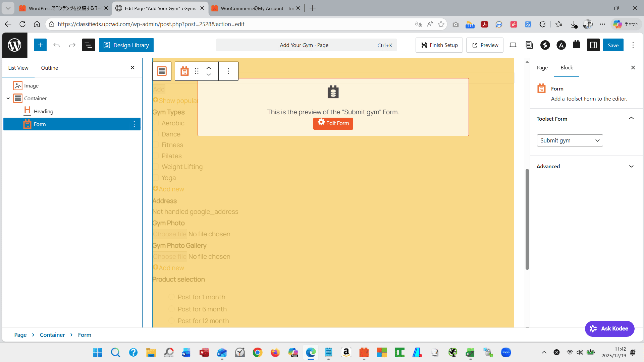The width and height of the screenshot is (644, 362).
Task: Toggle the document overview list icon
Action: tap(89, 45)
